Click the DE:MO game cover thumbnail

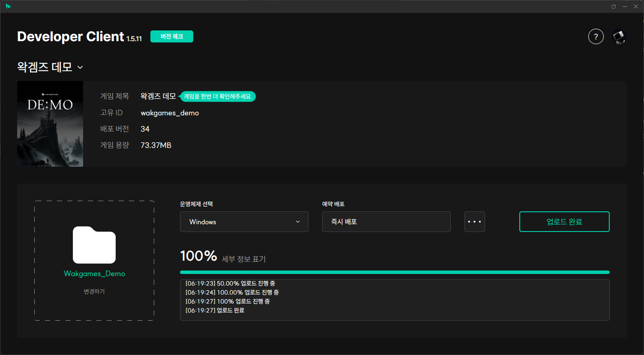click(x=50, y=124)
